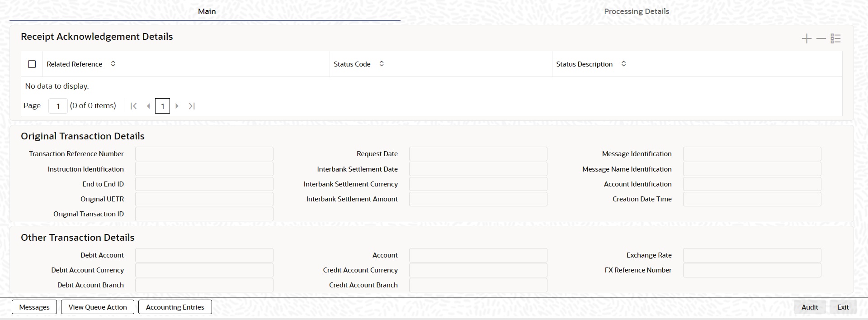Go to last page arrow

[192, 106]
